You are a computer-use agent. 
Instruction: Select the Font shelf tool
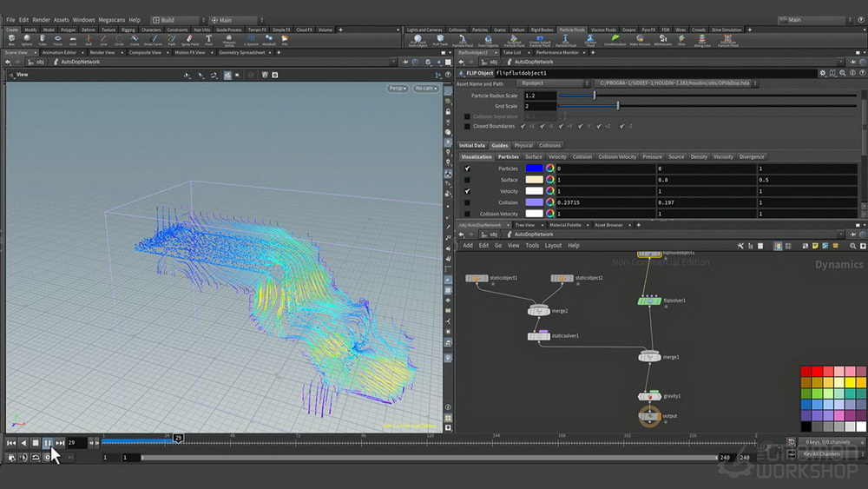coord(208,40)
